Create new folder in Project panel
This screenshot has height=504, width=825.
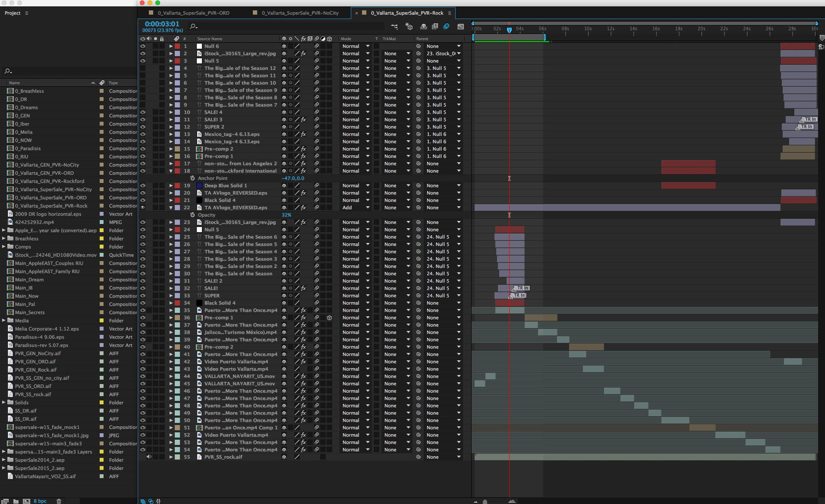point(16,501)
